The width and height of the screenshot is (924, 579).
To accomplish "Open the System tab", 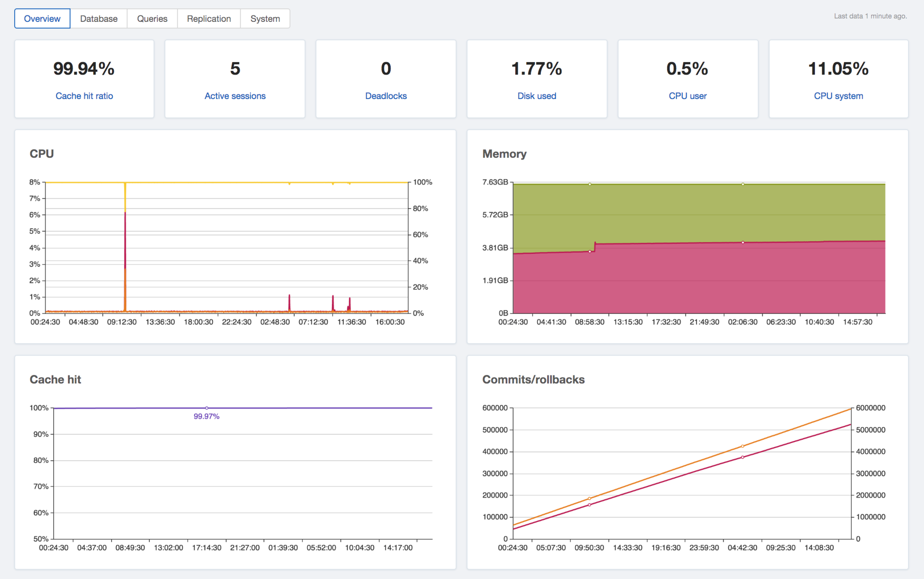I will (265, 18).
